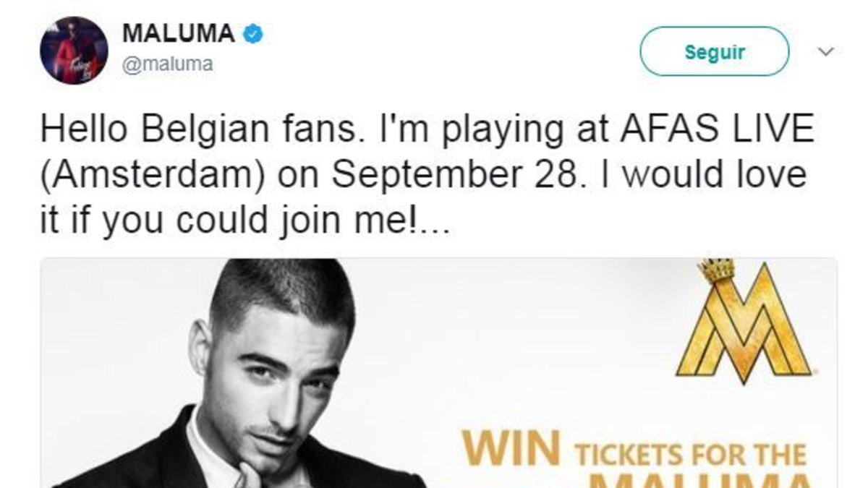Open the @maluma handle link
Screen dimensions: 868x488
click(x=167, y=64)
